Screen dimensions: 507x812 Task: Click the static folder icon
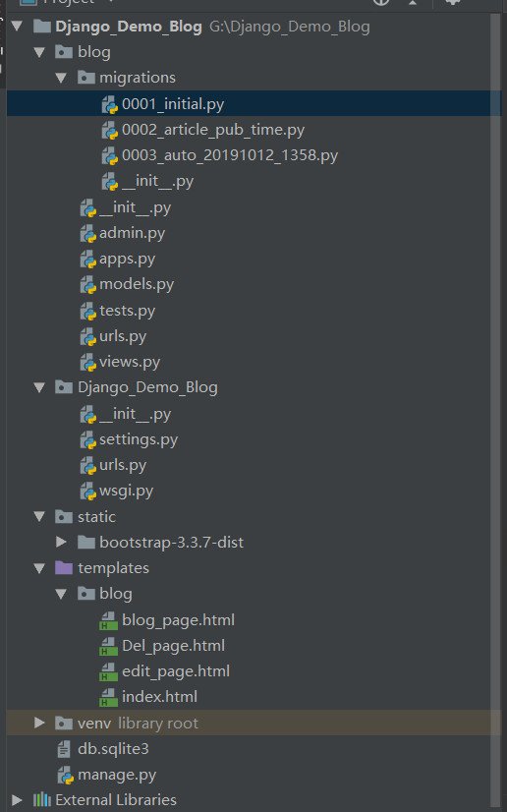64,516
